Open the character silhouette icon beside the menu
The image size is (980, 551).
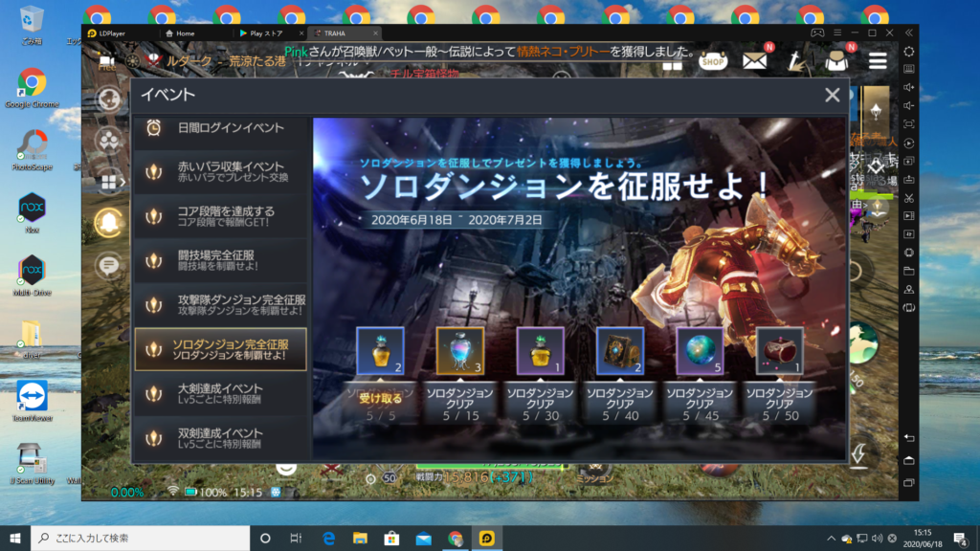pos(836,61)
